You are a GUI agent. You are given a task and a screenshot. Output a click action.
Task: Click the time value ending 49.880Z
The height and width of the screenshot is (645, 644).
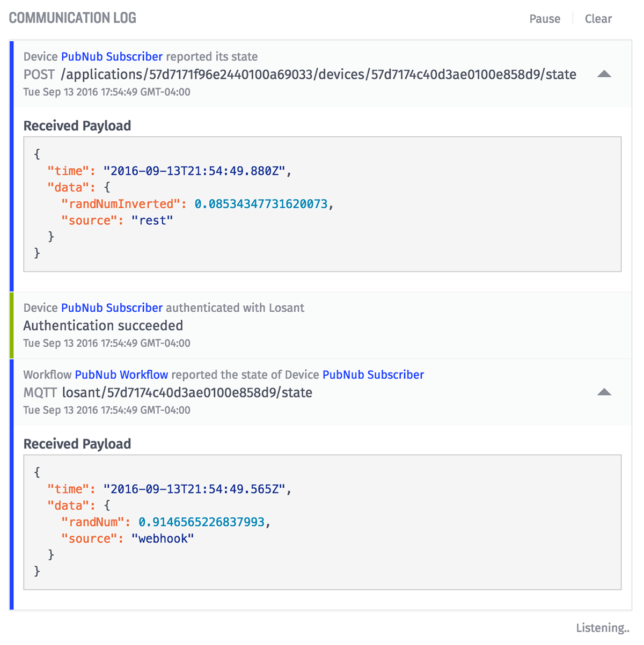point(194,171)
